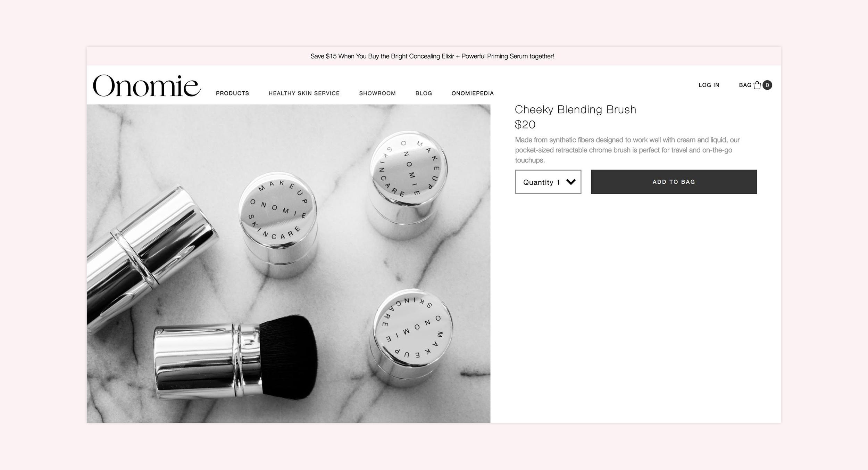Click the shopping bag icon
868x470 pixels.
point(757,85)
